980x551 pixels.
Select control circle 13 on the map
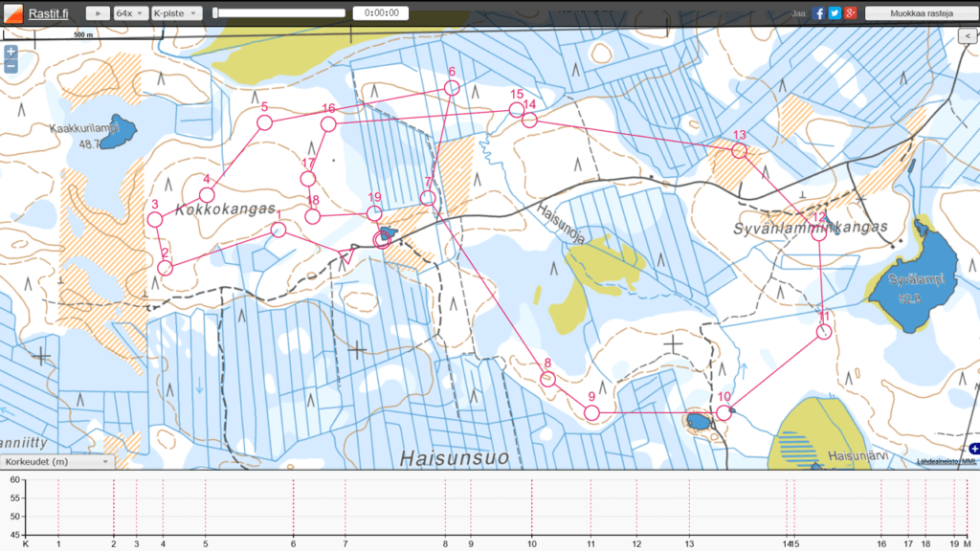coord(739,151)
